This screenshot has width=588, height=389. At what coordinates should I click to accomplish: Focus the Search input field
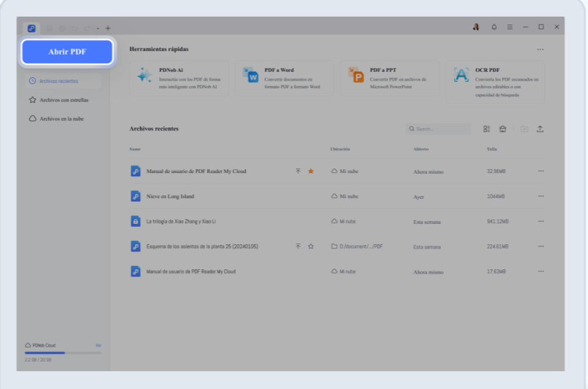[438, 129]
